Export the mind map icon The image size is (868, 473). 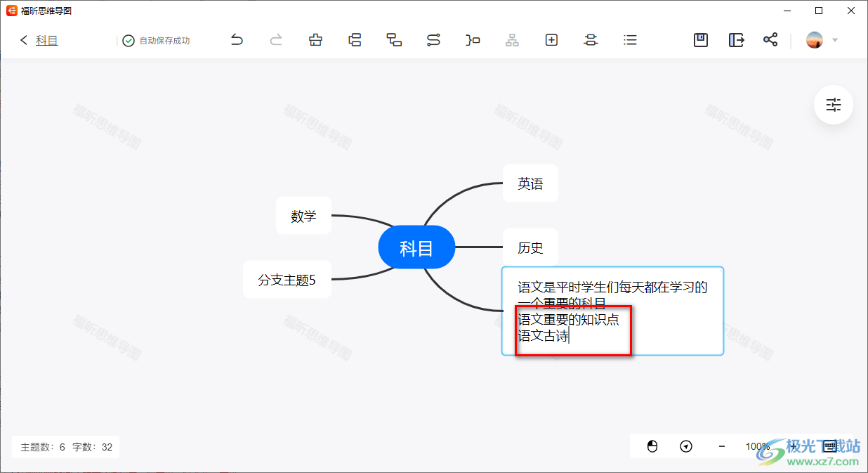(x=736, y=40)
